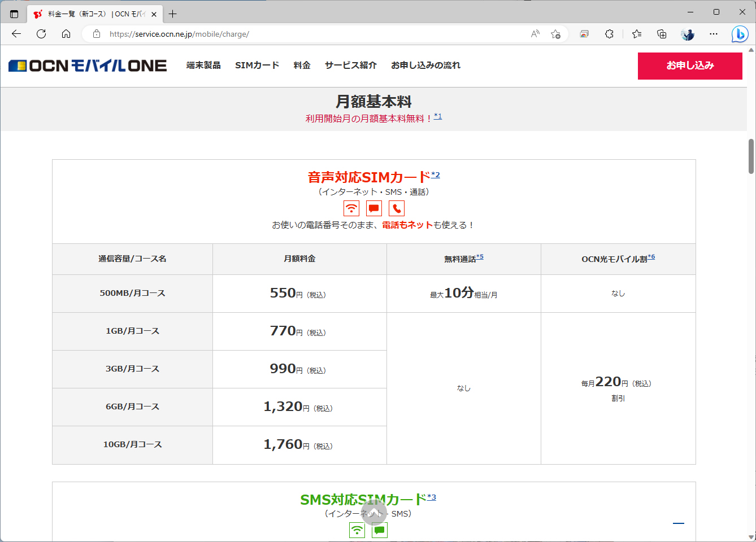756x542 pixels.
Task: Open the 端末製品 menu
Action: click(x=203, y=65)
